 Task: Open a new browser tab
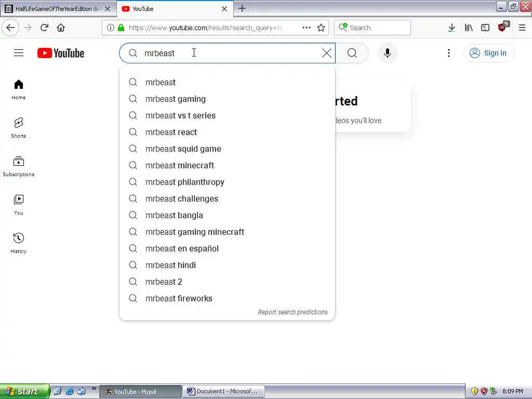[x=242, y=8]
